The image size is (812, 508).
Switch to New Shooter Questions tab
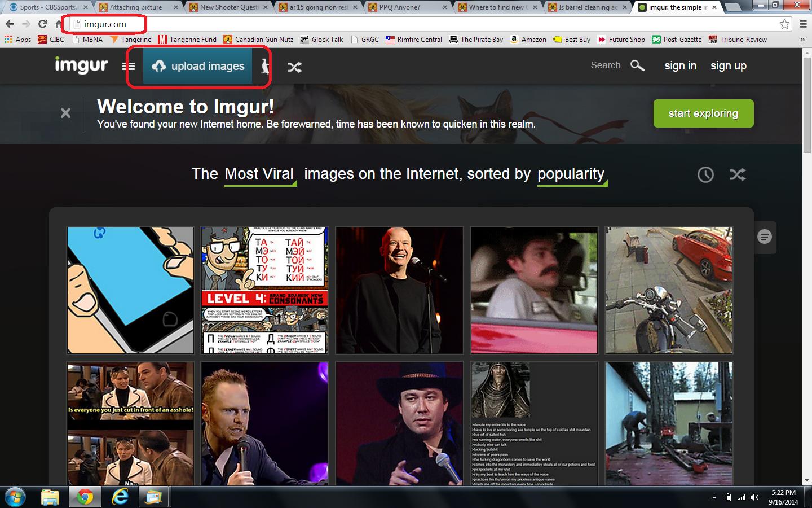pos(228,7)
